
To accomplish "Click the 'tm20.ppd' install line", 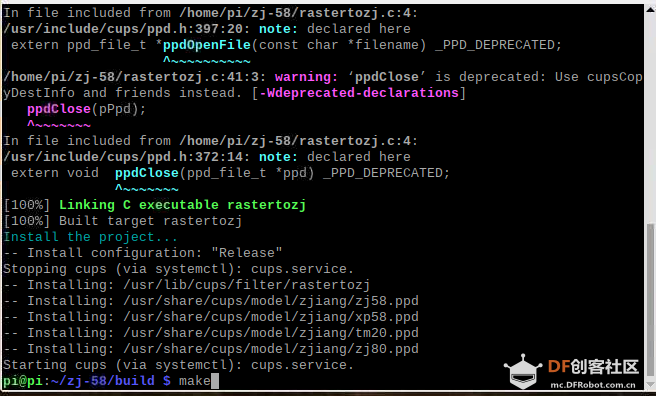I will tap(211, 333).
